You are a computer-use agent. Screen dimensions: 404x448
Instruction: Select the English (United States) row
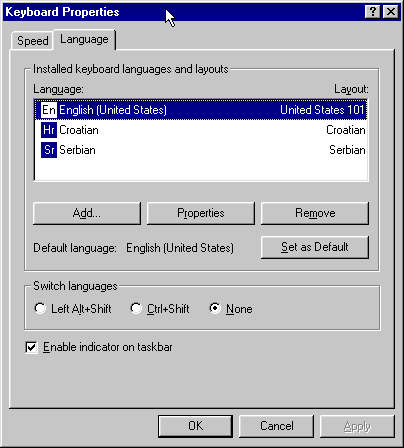point(201,110)
